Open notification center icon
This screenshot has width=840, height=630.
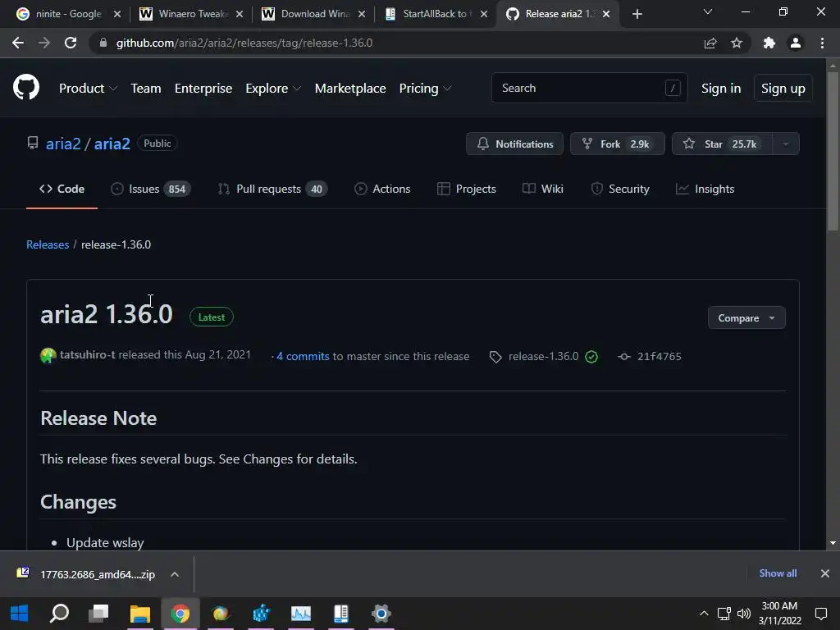[820, 614]
